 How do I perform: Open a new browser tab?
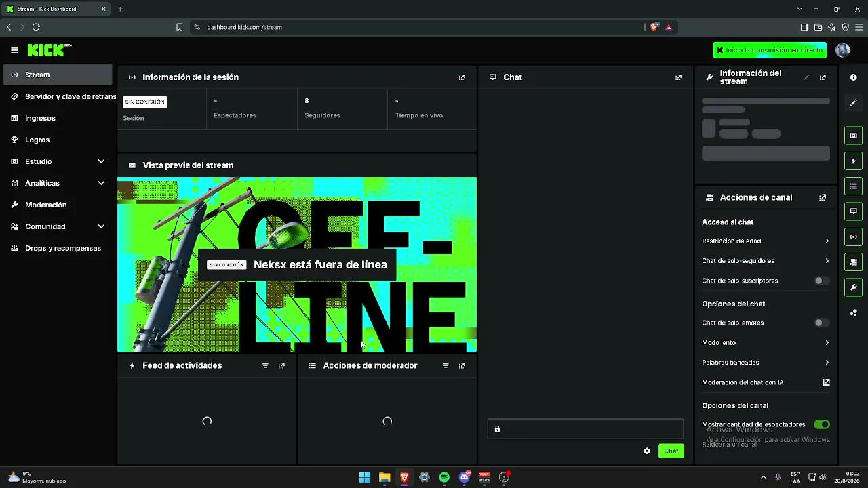click(x=120, y=9)
